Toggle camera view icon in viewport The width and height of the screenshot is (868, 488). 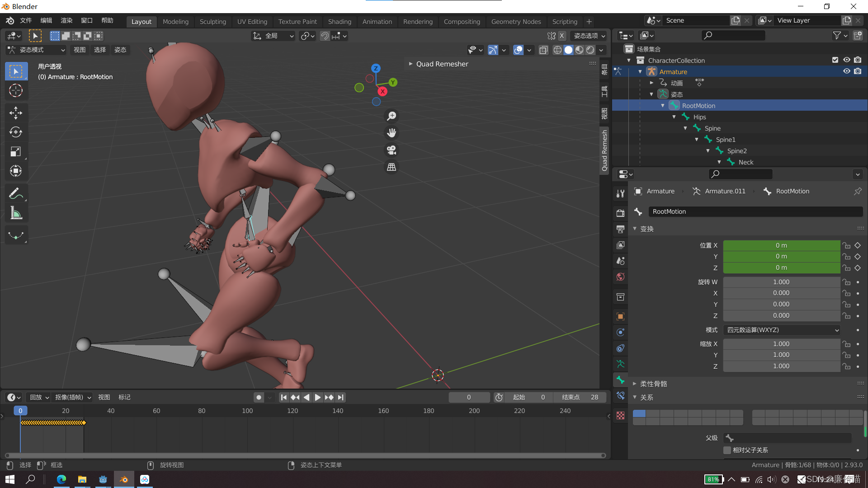tap(392, 150)
